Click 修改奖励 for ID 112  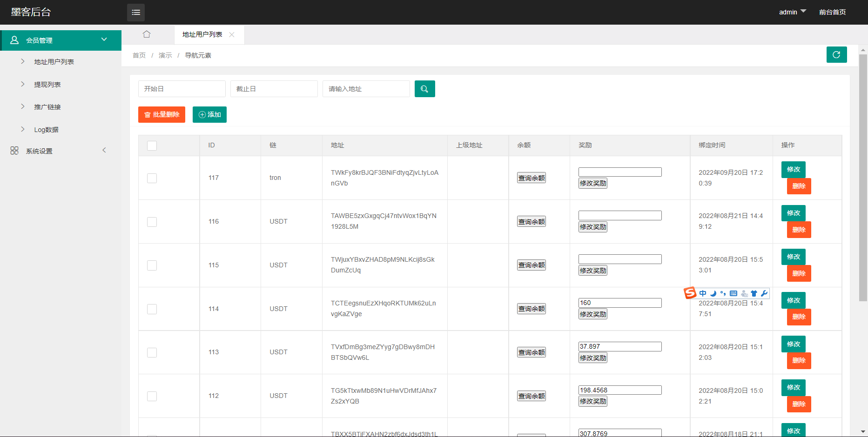(593, 401)
